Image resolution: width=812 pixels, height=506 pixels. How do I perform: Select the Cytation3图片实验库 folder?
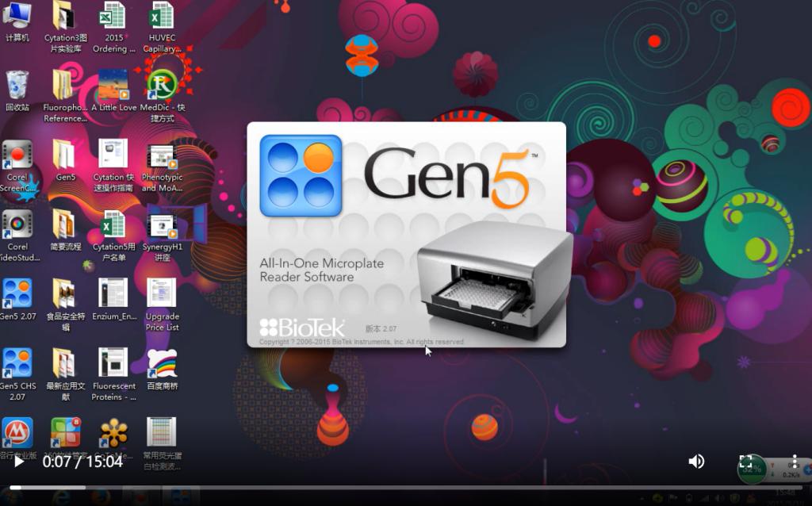click(65, 26)
